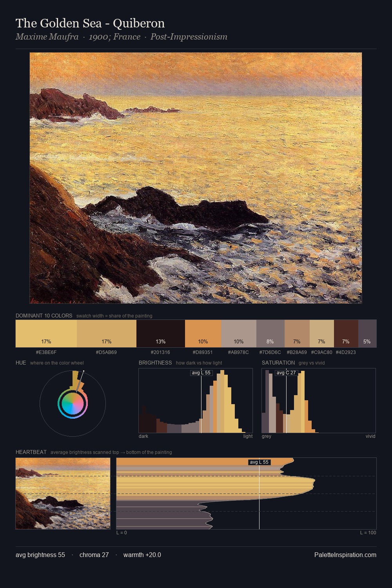Select the #C9AC80 sand swatch
This screenshot has height=588, width=392.
point(322,334)
